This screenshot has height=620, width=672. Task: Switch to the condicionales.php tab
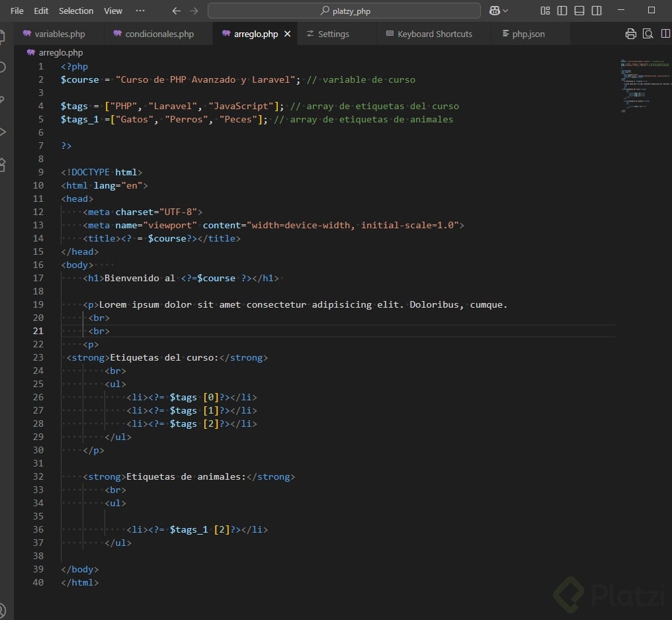click(159, 34)
